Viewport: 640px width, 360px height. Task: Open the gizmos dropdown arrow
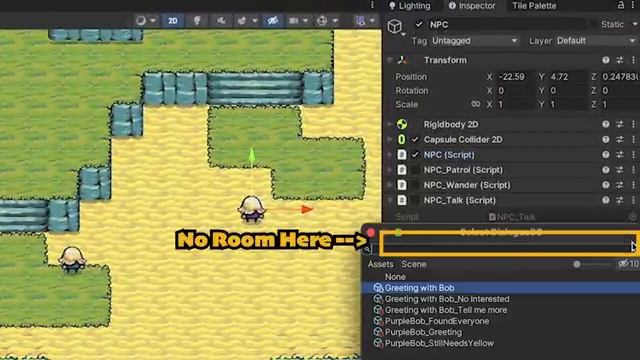tap(335, 20)
